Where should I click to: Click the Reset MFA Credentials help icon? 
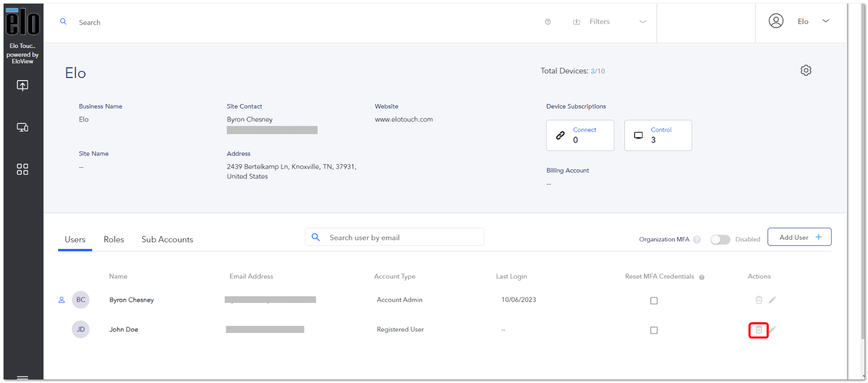click(x=702, y=277)
